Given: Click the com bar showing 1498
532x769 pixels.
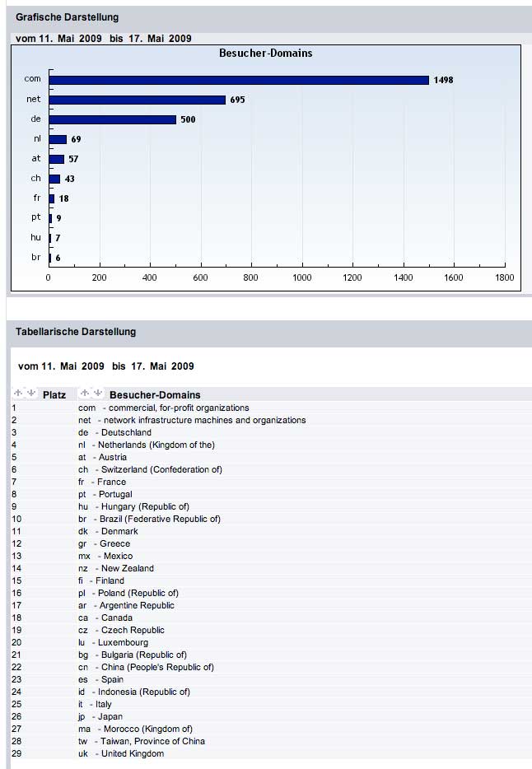Looking at the screenshot, I should (239, 80).
